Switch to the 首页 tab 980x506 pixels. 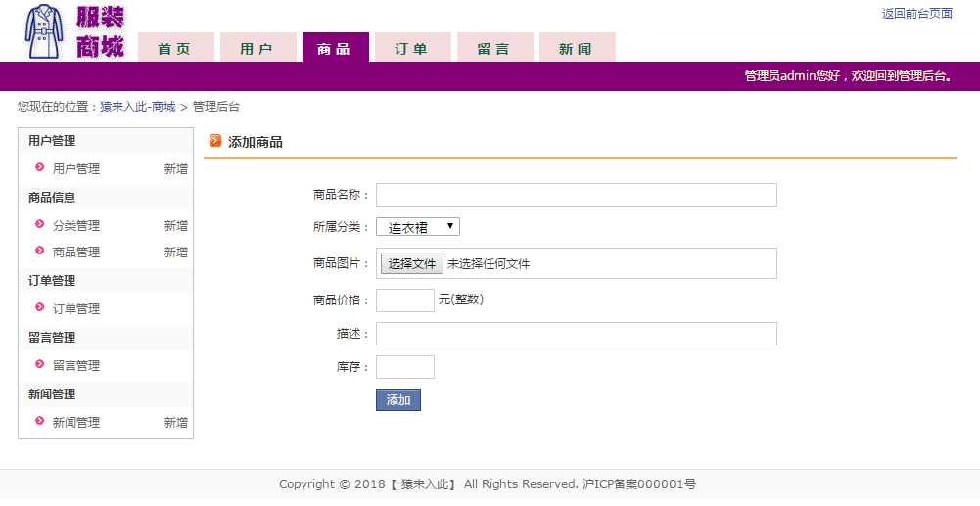(x=175, y=48)
